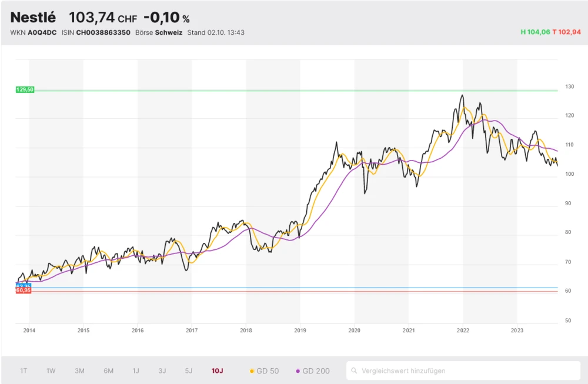
Task: Click the blue price marker label
Action: coord(23,286)
